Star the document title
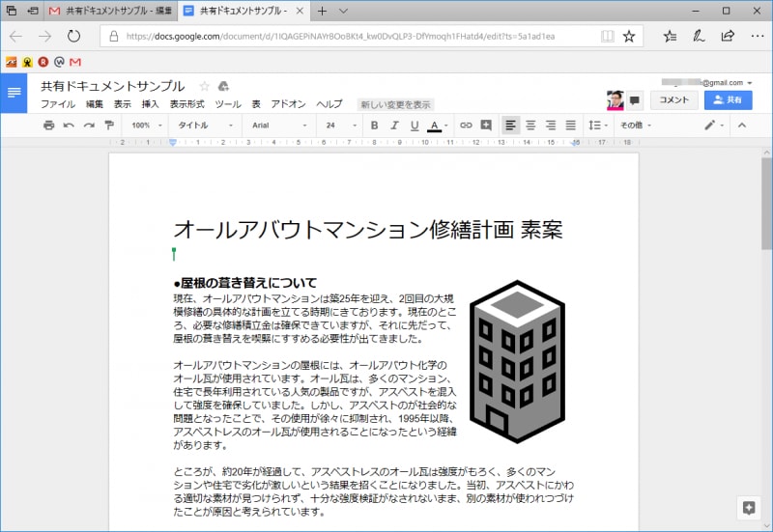The height and width of the screenshot is (532, 773). [204, 86]
